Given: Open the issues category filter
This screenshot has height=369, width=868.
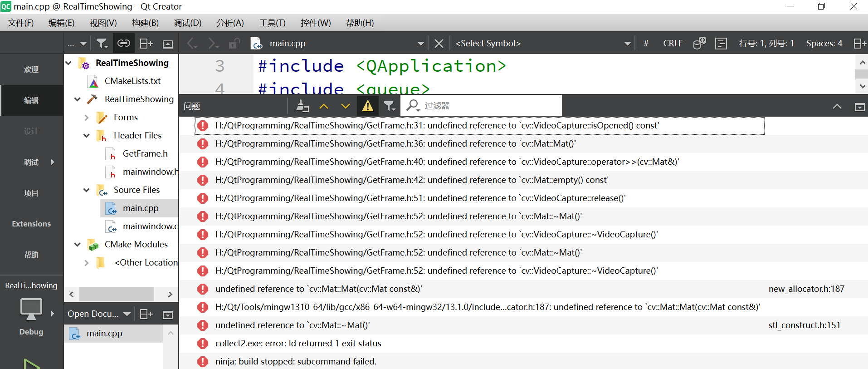Looking at the screenshot, I should click(x=390, y=106).
